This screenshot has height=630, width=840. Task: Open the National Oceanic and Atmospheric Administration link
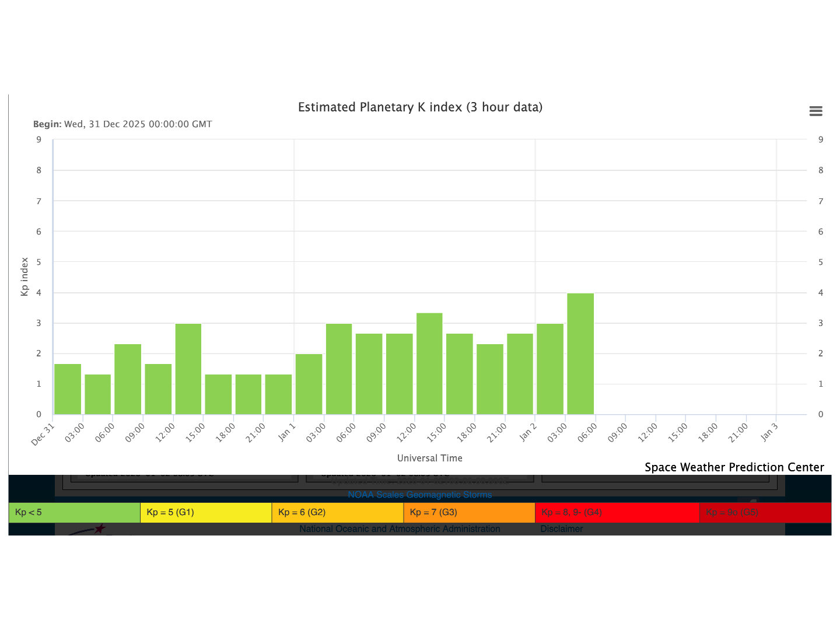400,529
